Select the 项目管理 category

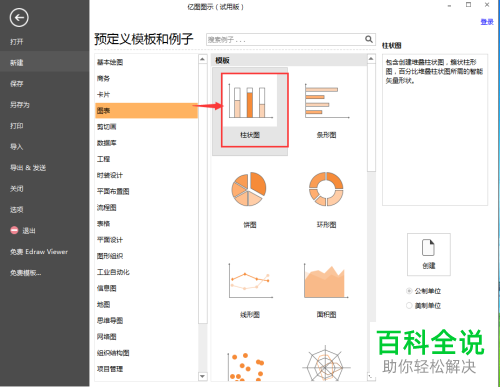coord(110,369)
